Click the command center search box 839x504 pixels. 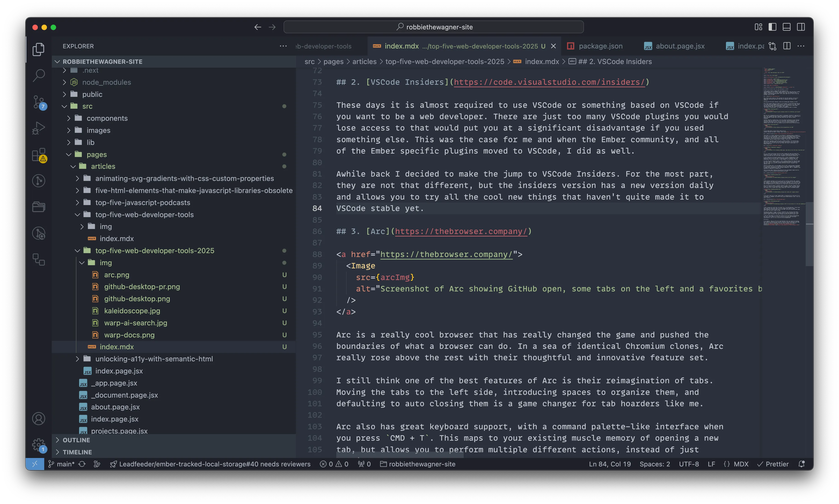[x=434, y=27]
